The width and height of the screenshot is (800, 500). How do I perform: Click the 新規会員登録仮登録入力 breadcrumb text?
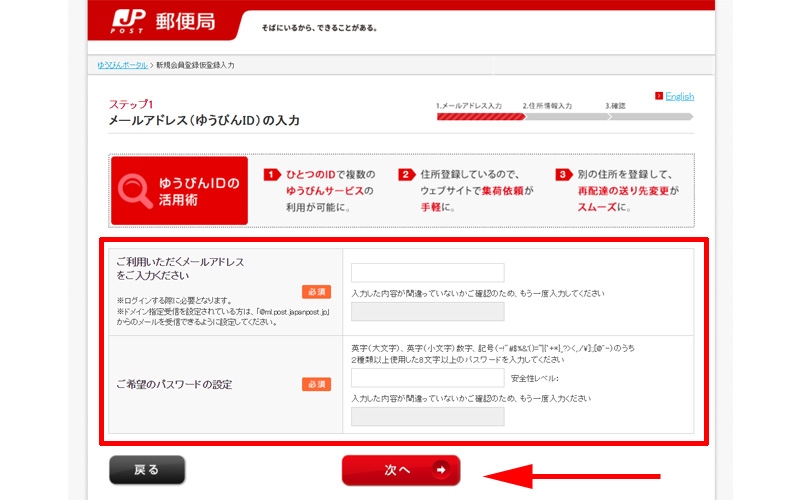(195, 65)
